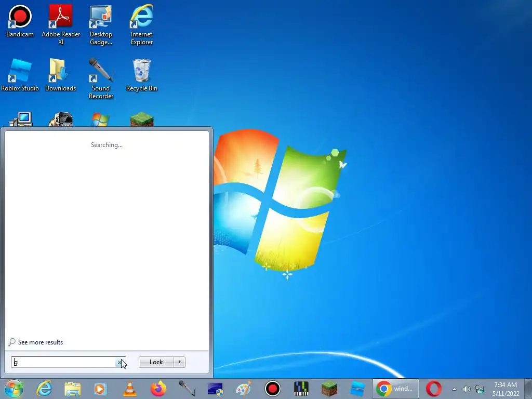This screenshot has width=532, height=399.
Task: Open the piano keyboard app in taskbar
Action: coord(301,389)
